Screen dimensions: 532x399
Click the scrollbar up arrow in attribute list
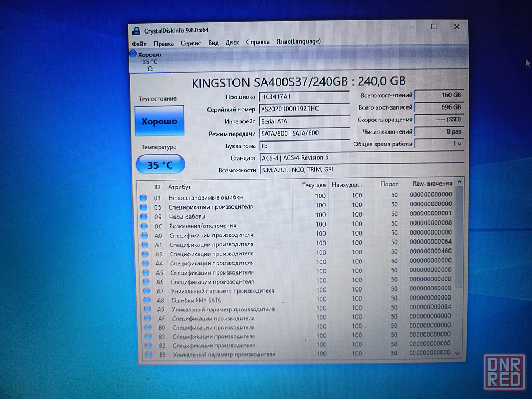tap(460, 182)
